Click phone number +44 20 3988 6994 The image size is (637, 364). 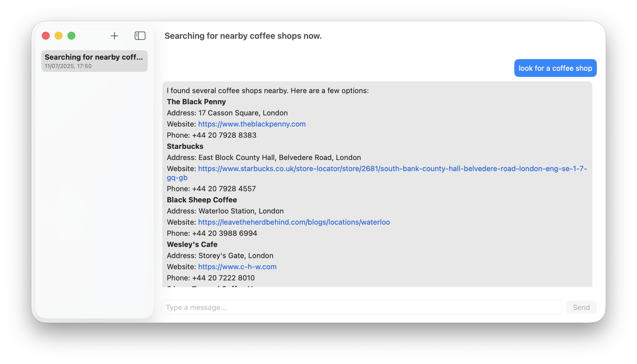tap(225, 233)
